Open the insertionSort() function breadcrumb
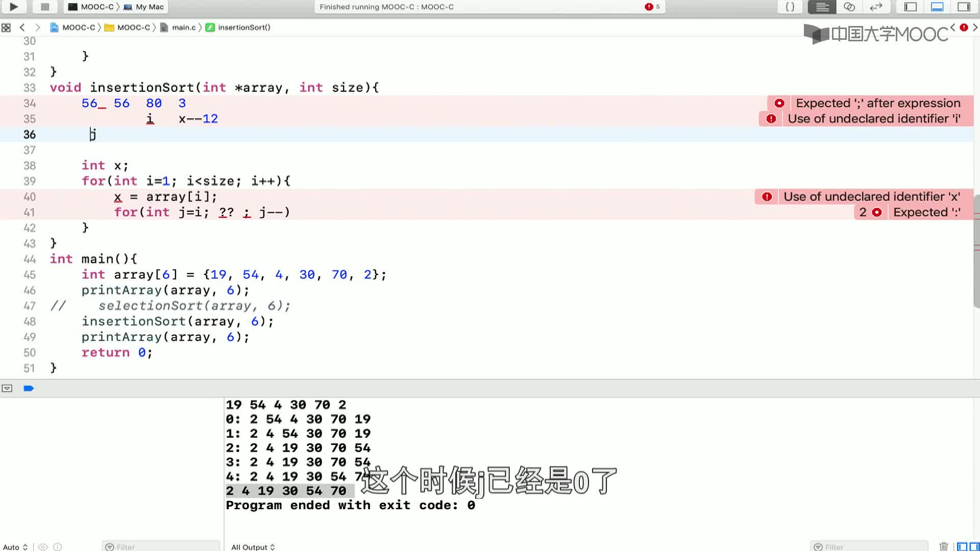Screen dimensions: 980x551 pyautogui.click(x=238, y=28)
